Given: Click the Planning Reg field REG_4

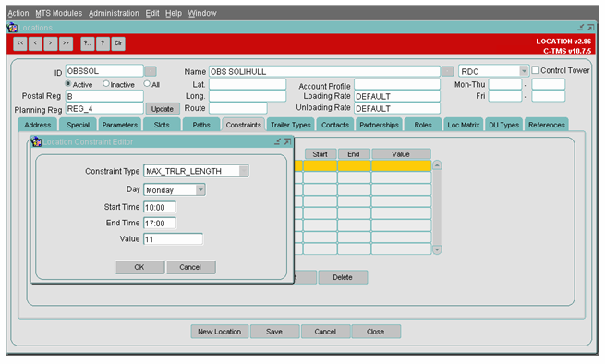Looking at the screenshot, I should pyautogui.click(x=104, y=108).
